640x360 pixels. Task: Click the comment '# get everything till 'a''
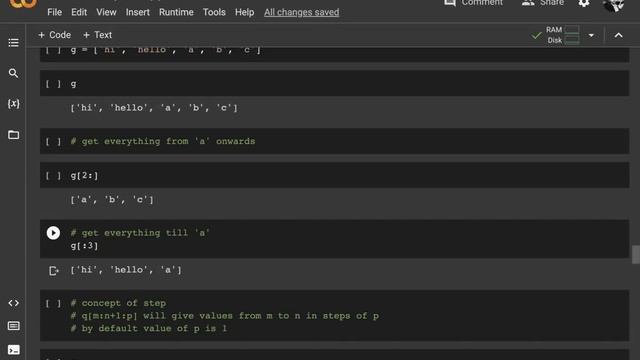140,233
